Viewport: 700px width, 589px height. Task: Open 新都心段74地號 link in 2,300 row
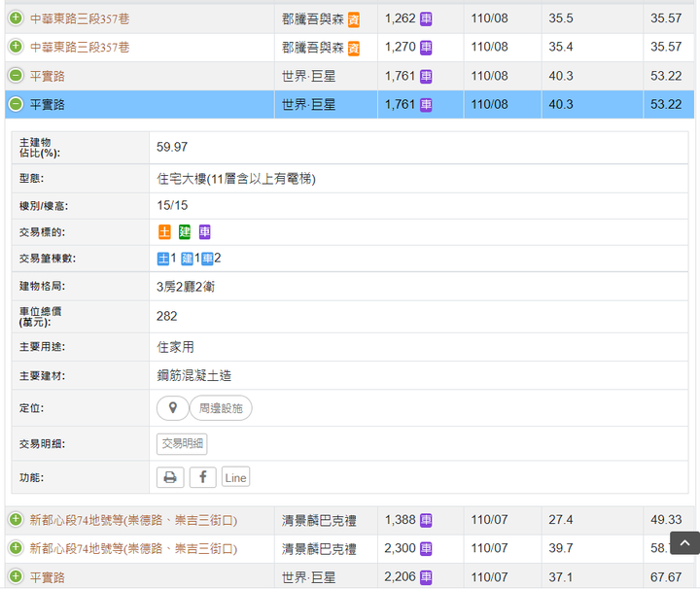pos(133,549)
